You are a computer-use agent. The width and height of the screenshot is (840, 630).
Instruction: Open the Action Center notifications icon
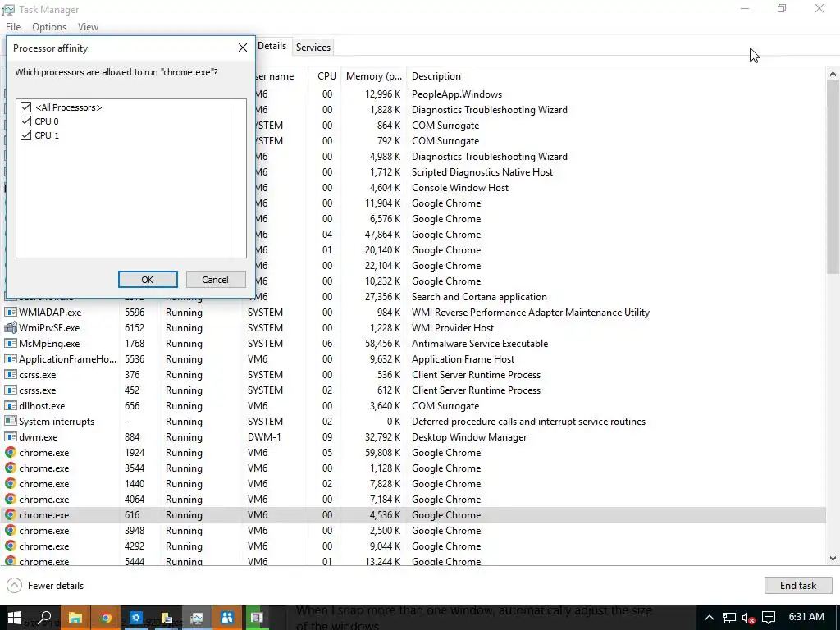[769, 618]
